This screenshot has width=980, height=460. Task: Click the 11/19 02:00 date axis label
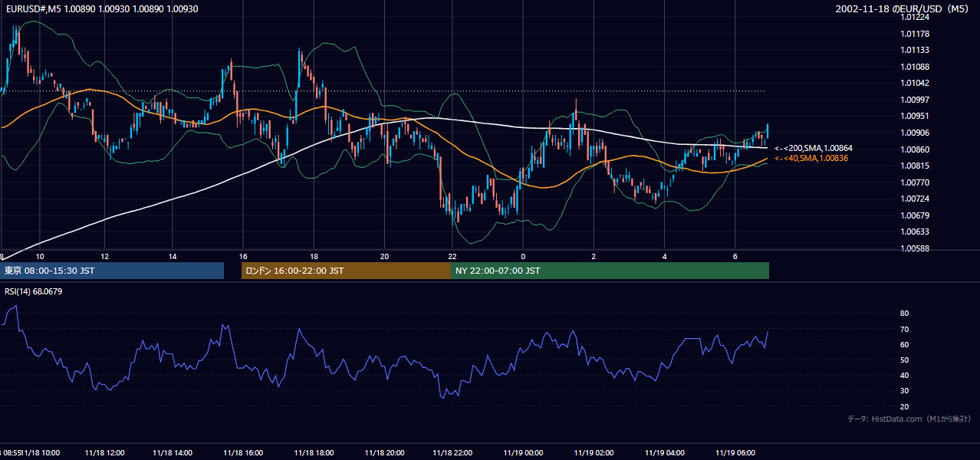(x=594, y=452)
